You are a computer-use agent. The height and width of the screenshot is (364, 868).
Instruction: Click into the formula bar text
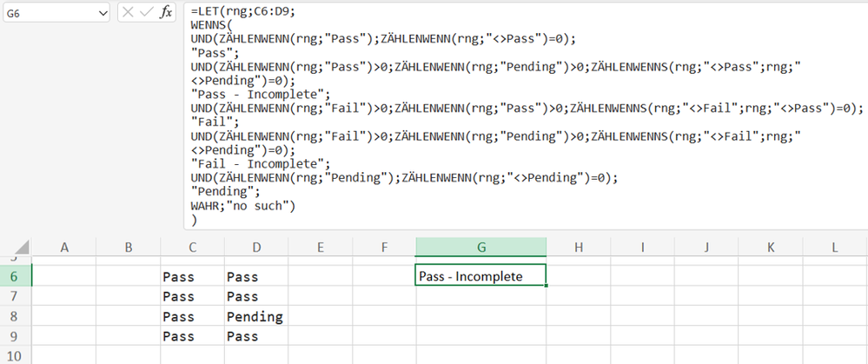(526, 115)
